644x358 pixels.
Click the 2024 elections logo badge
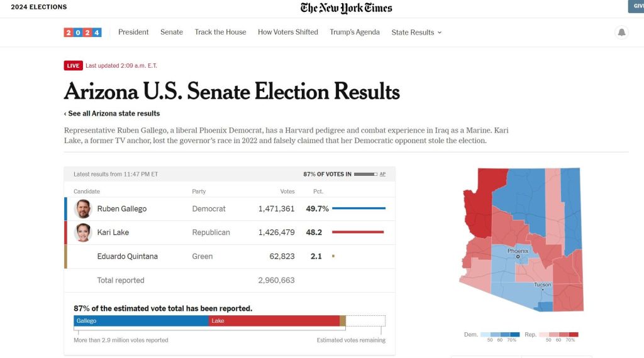coord(82,32)
